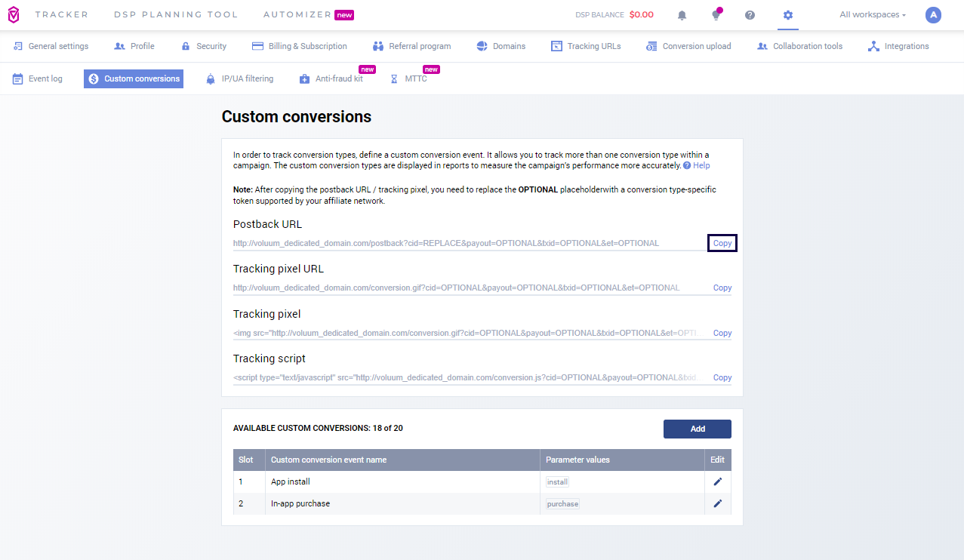The image size is (964, 560).
Task: Open the help question mark icon
Action: [x=750, y=15]
